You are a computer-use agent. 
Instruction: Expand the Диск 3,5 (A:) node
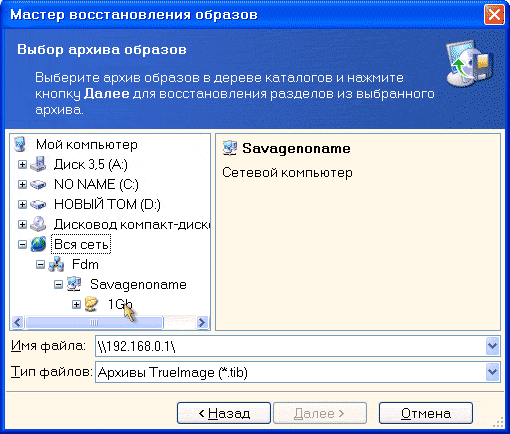[x=22, y=164]
